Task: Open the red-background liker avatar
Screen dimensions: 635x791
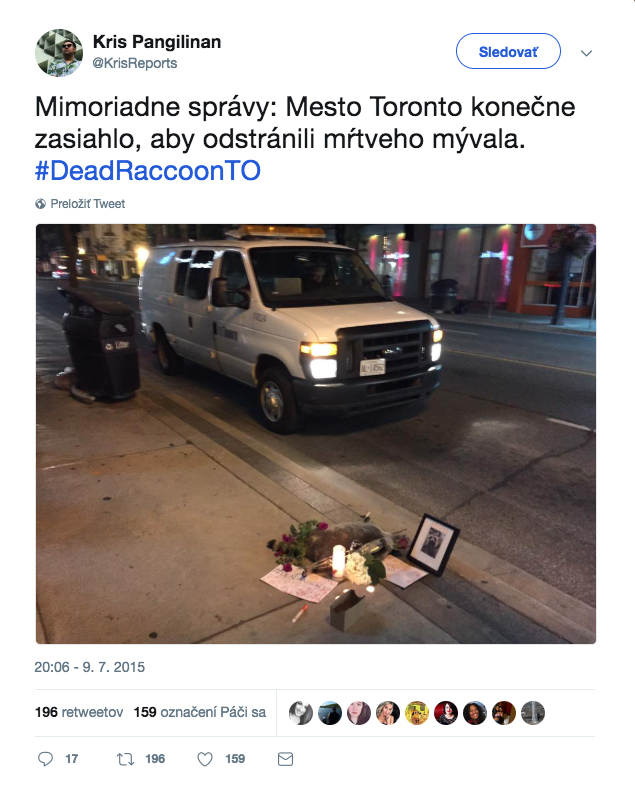Action: point(446,713)
